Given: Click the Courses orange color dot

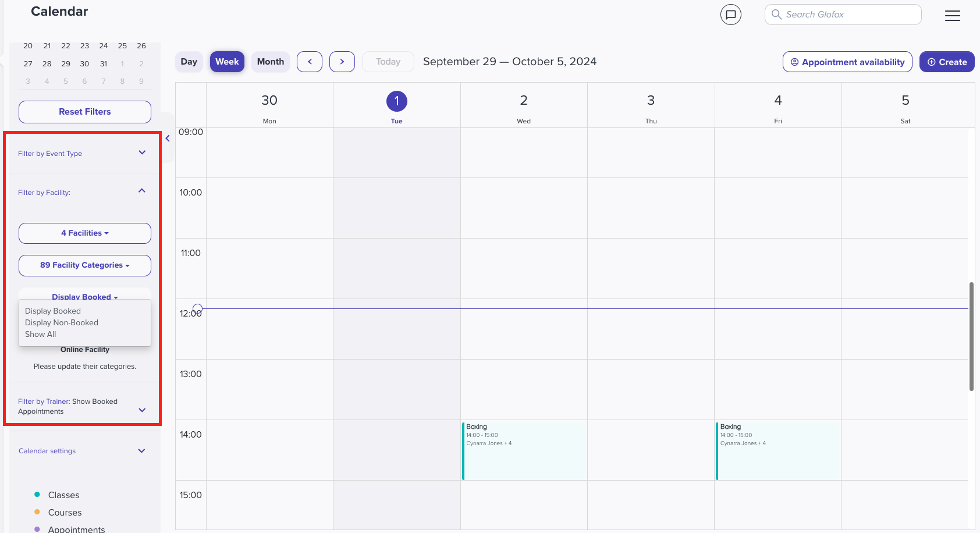Looking at the screenshot, I should [37, 512].
